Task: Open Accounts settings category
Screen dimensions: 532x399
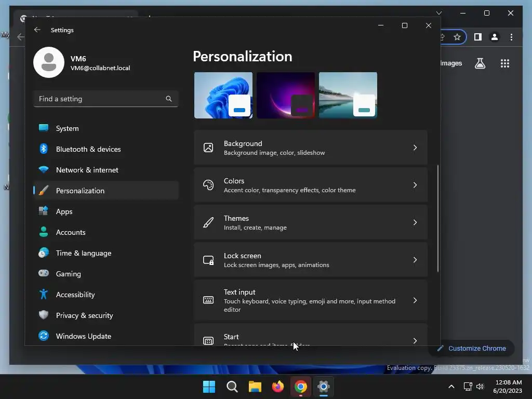Action: pyautogui.click(x=106, y=232)
